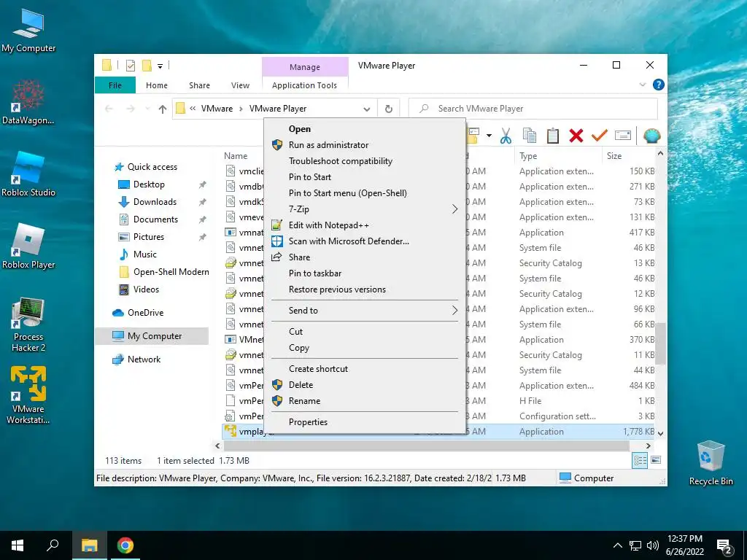Select Run as administrator
Image resolution: width=747 pixels, height=560 pixels.
[365, 145]
